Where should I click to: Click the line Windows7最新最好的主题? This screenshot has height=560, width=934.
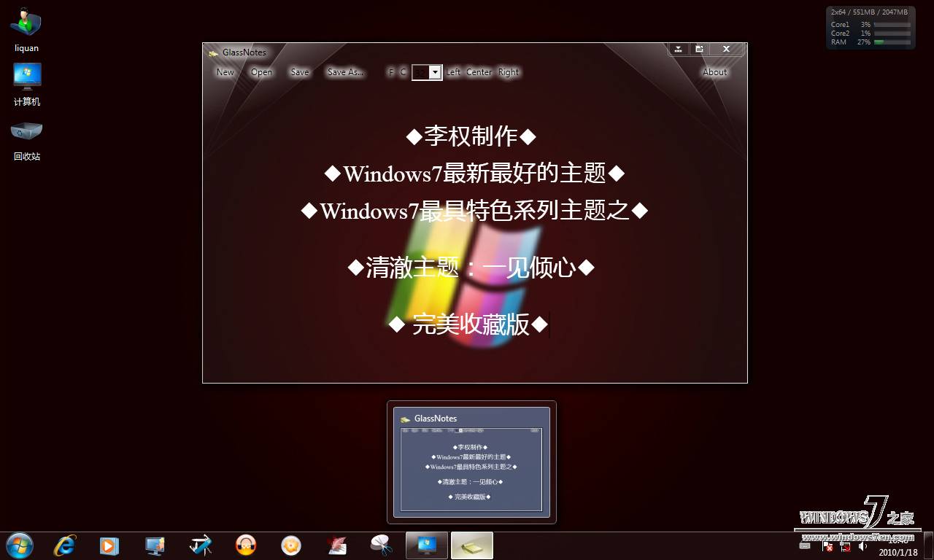pos(474,174)
